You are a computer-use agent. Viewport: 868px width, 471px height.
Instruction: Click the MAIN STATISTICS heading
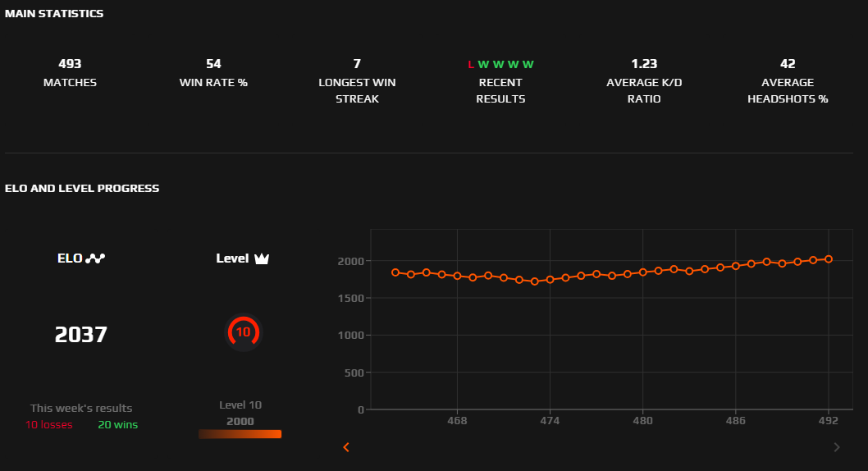click(x=54, y=14)
